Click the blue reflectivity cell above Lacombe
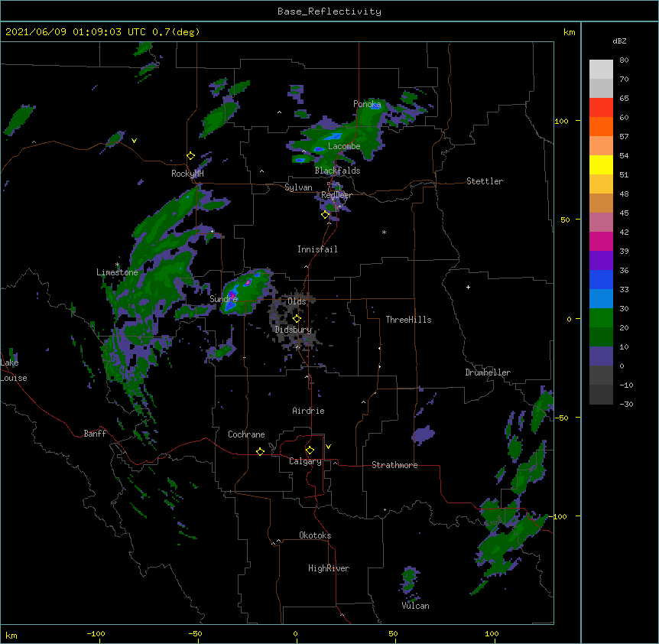The height and width of the screenshot is (644, 659). point(335,137)
